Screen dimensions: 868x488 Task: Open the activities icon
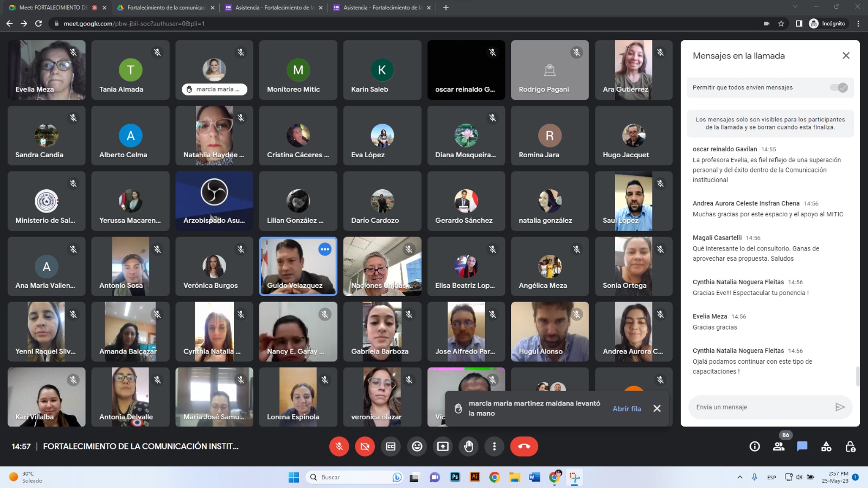(826, 446)
